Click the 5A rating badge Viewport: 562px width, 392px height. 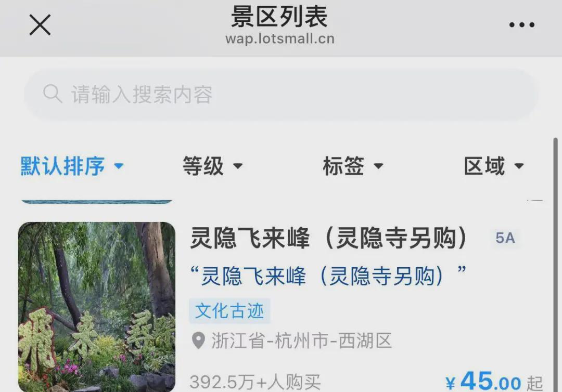click(505, 238)
